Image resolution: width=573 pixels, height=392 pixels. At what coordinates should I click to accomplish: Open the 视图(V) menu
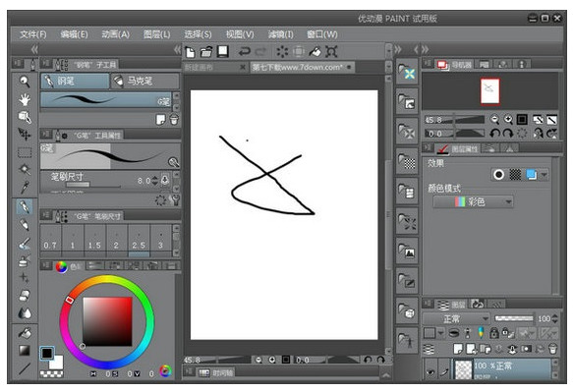tap(240, 34)
